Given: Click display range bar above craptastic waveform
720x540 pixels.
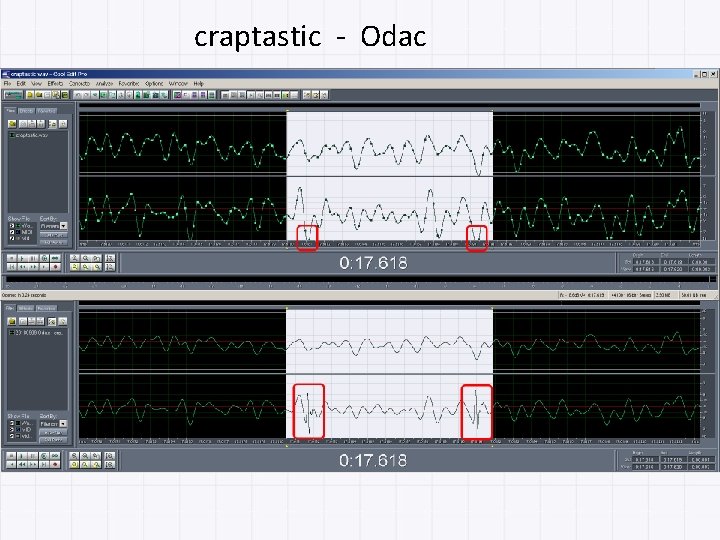Looking at the screenshot, I should click(389, 106).
